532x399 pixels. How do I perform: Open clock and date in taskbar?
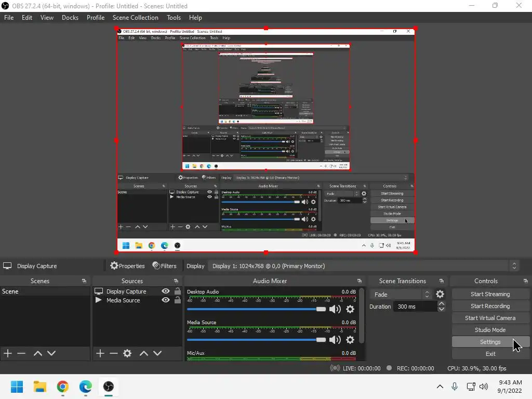click(x=510, y=387)
